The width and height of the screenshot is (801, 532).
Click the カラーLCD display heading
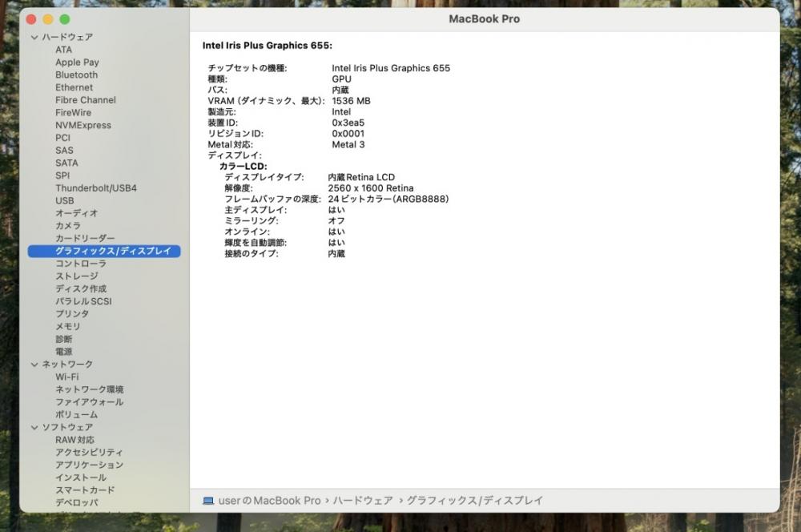coord(244,167)
